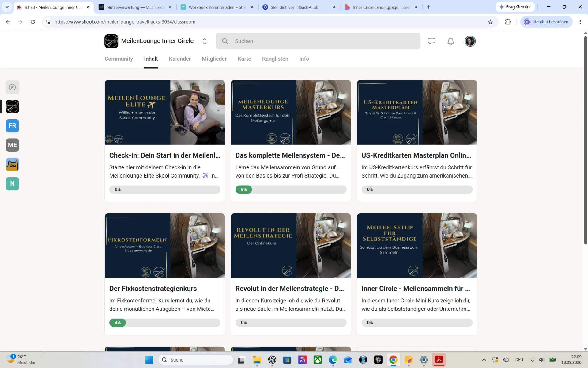Image resolution: width=588 pixels, height=368 pixels.
Task: Open the Skool discover compass icon
Action: point(12,87)
